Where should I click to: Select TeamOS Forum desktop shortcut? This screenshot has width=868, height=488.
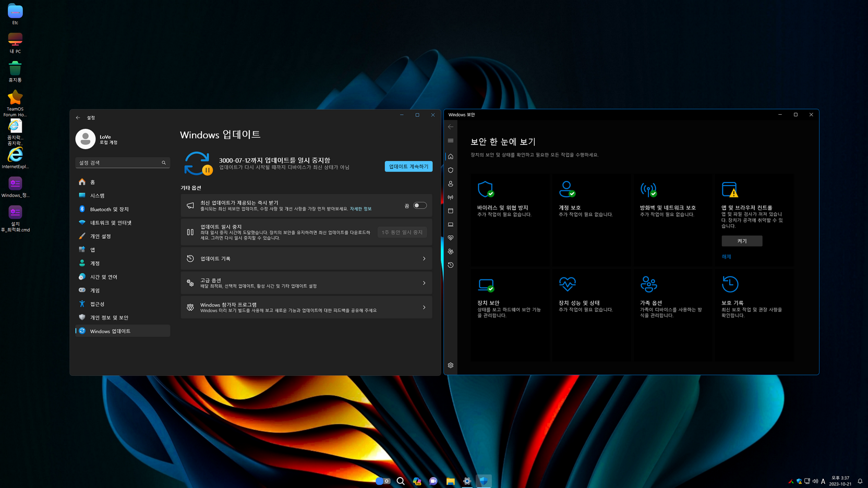pos(15,104)
